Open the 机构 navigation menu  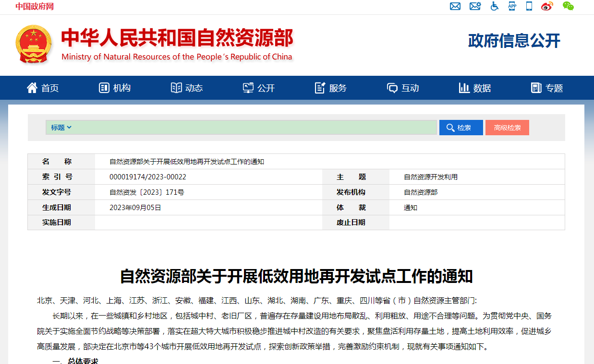click(x=115, y=88)
